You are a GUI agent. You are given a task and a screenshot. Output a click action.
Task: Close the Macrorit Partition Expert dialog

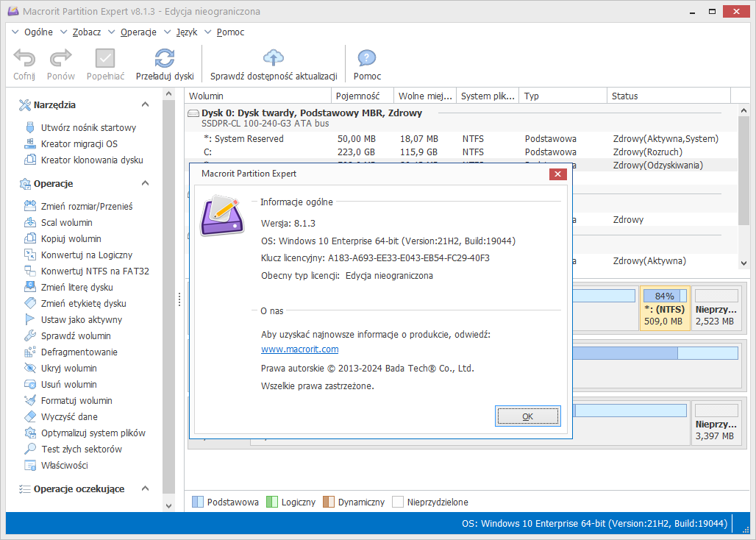pos(557,174)
